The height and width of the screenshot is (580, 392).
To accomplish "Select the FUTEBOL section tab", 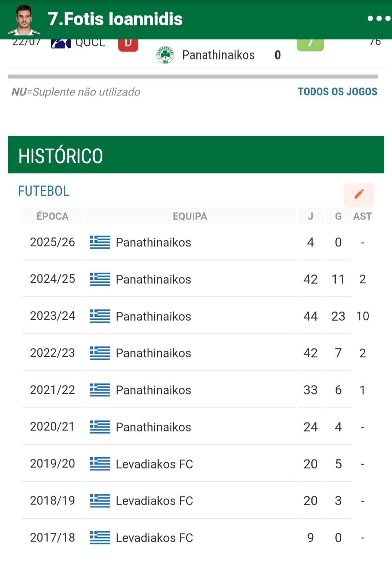I will (44, 191).
